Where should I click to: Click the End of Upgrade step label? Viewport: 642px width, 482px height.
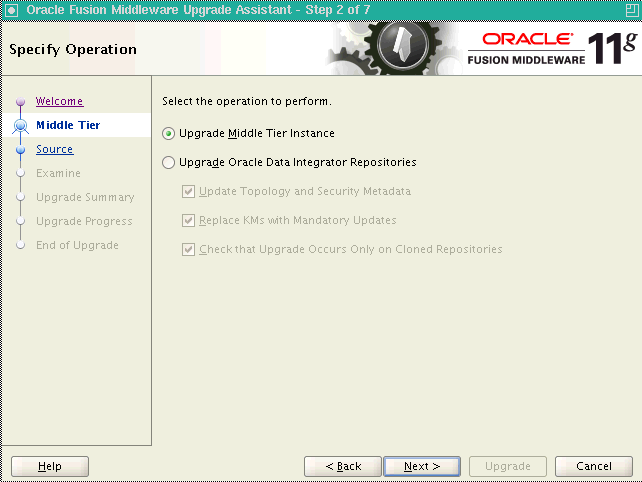77,245
